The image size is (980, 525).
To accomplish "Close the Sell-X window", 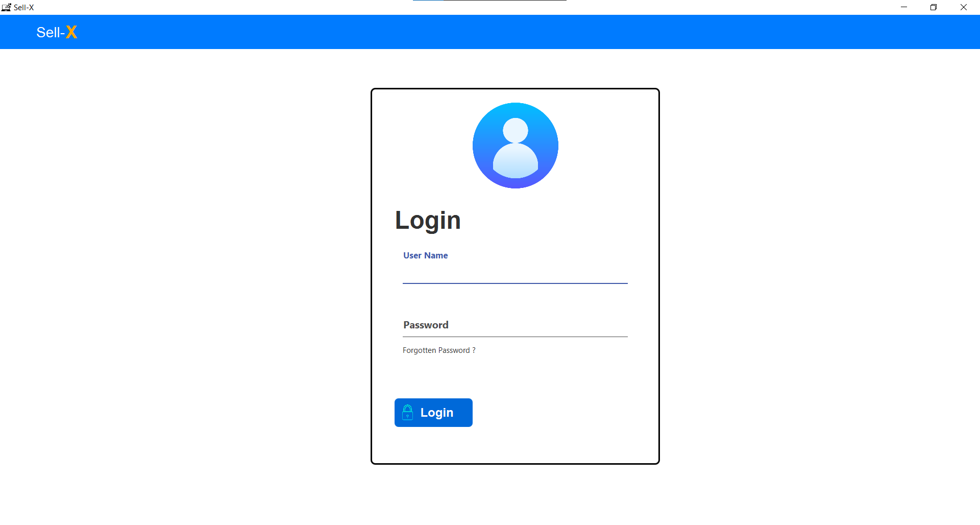I will tap(964, 7).
